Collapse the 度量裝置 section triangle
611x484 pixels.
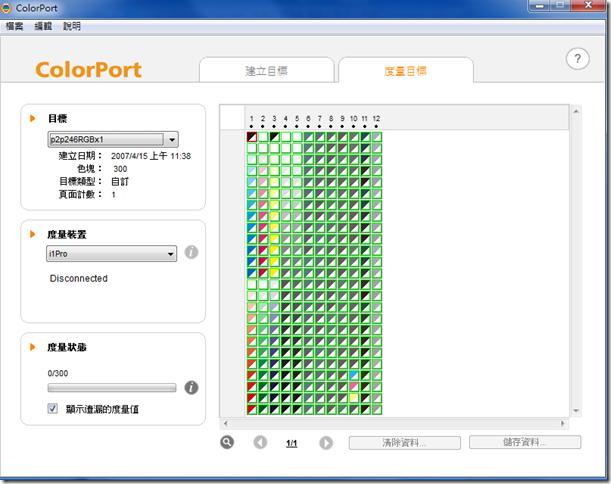[33, 234]
